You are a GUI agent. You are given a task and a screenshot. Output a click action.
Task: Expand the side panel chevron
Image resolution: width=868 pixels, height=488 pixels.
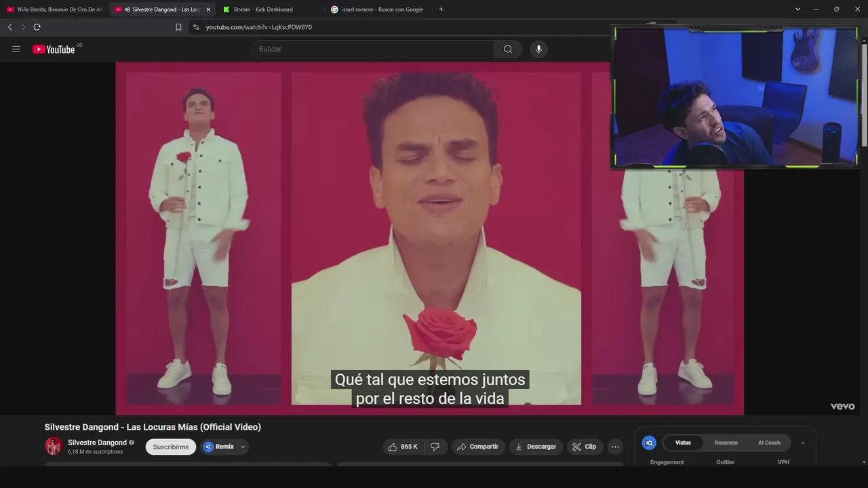[803, 443]
